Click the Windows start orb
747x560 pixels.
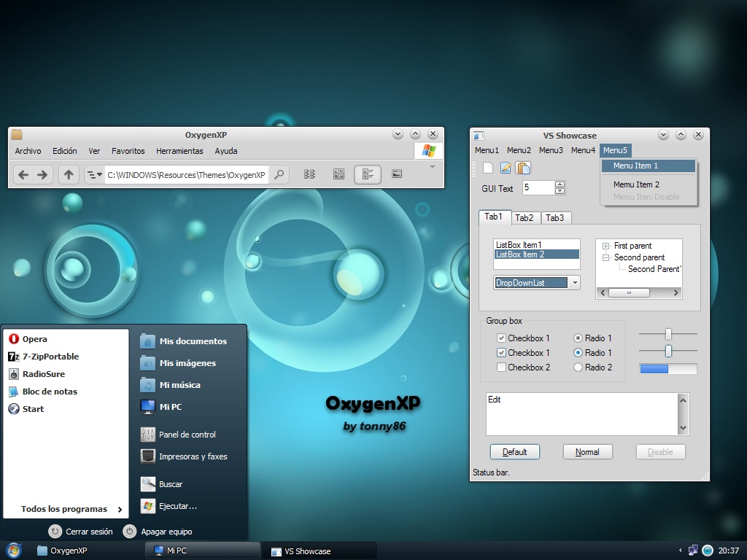[14, 551]
